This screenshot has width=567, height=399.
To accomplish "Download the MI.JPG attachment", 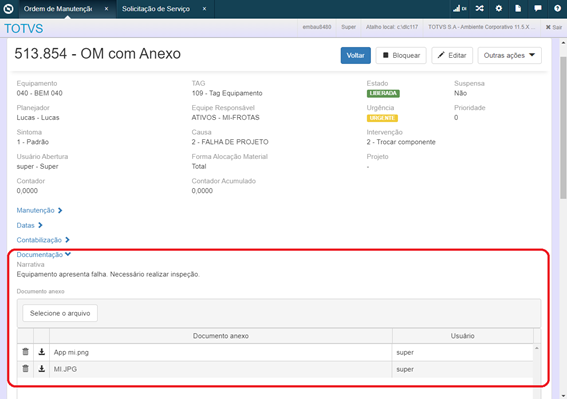I will pos(42,369).
